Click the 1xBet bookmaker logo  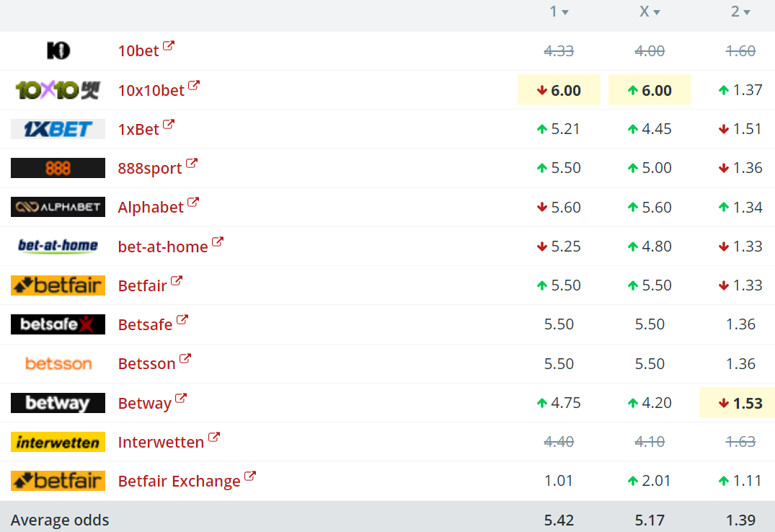[58, 129]
